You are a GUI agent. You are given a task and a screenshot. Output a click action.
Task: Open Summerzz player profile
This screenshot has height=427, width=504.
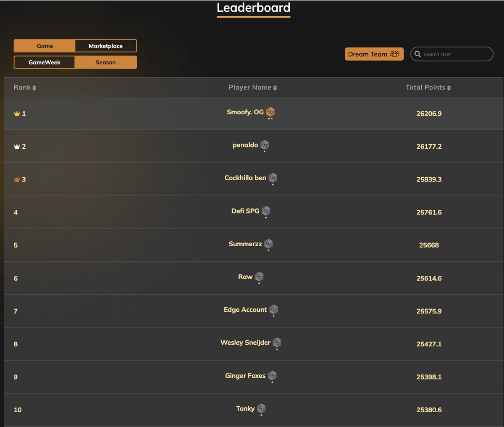[x=245, y=244]
